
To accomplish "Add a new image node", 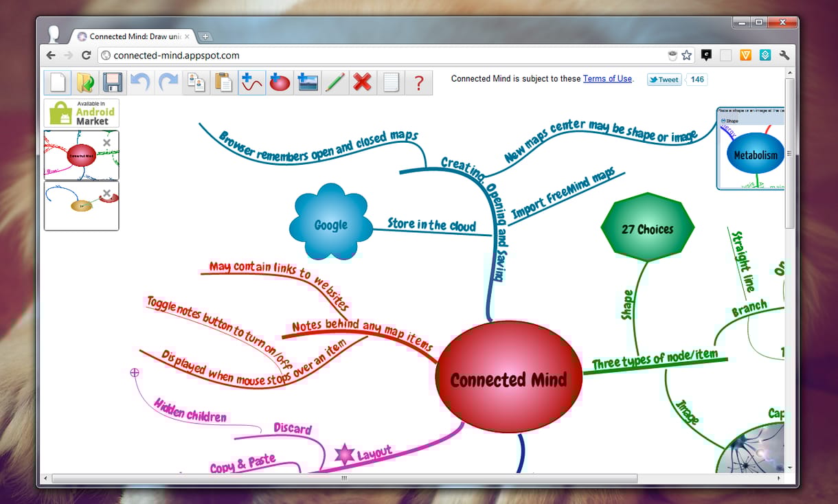I will [x=308, y=82].
